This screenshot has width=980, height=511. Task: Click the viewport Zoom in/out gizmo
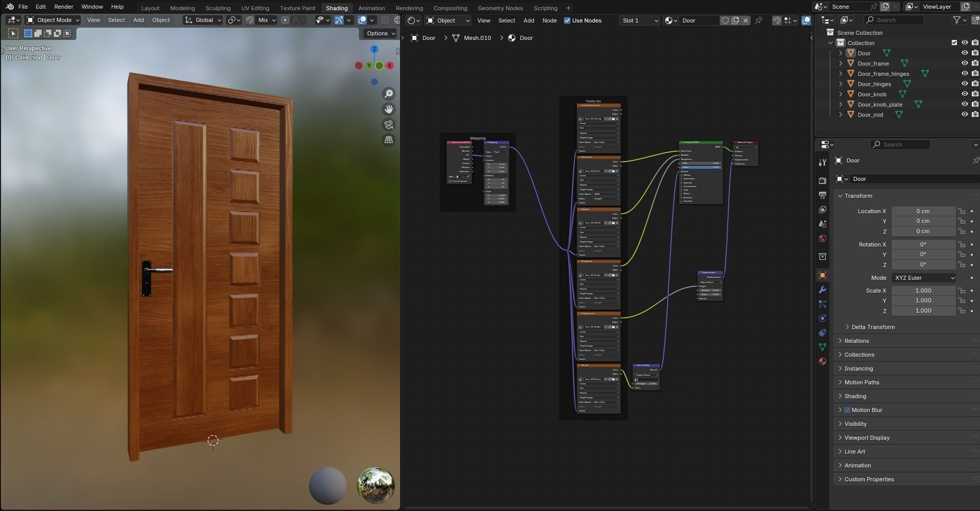pos(389,94)
